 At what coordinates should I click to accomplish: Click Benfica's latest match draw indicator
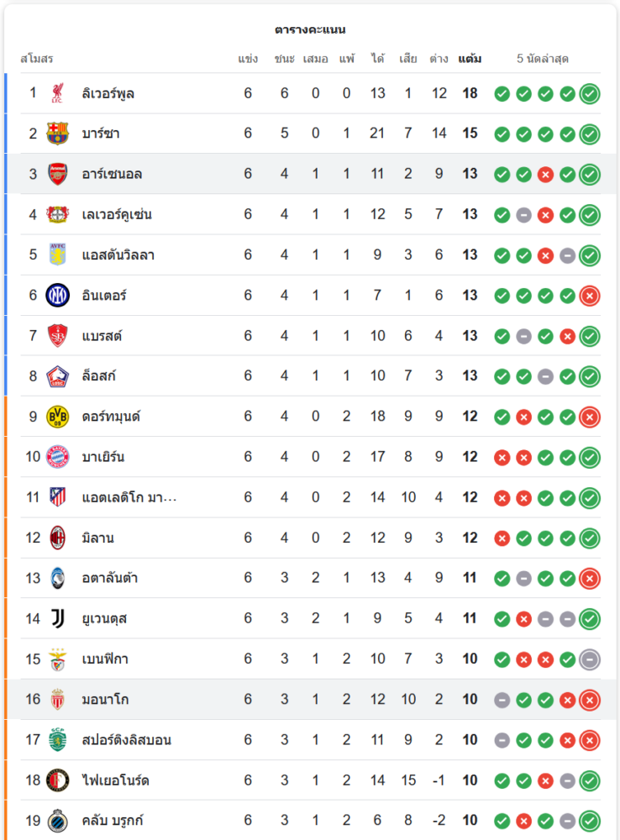pos(590,659)
